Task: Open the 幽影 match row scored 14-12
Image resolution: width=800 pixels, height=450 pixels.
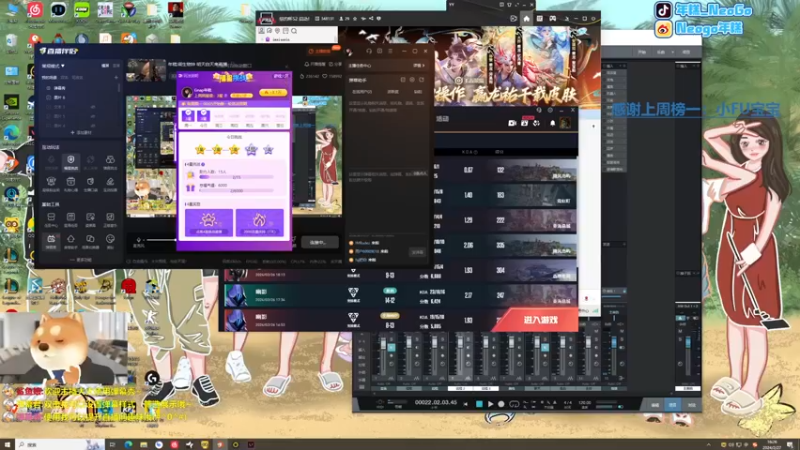Action: [x=401, y=295]
